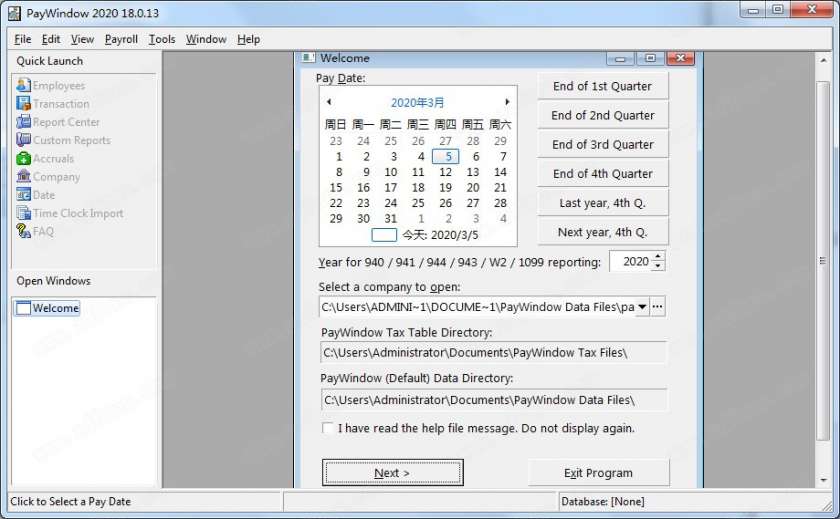Click the scrollbar up arrow
Image resolution: width=840 pixels, height=519 pixels.
click(823, 61)
